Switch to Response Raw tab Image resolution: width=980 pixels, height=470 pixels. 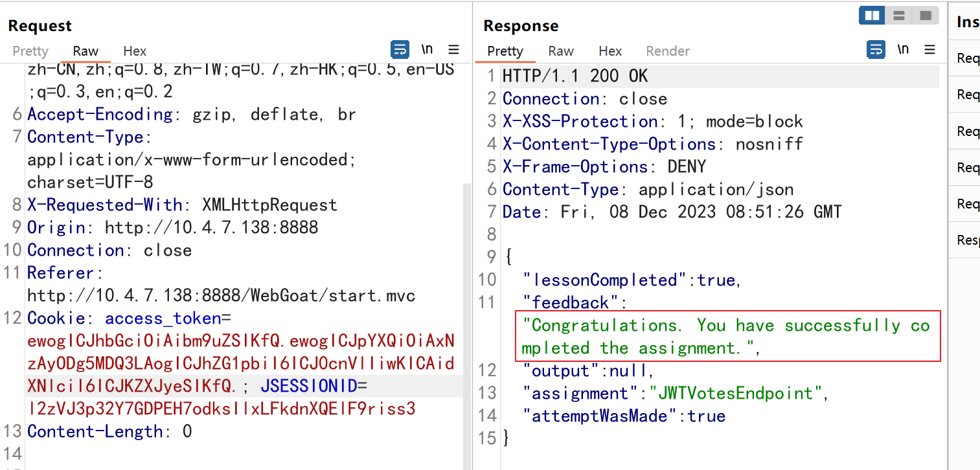(561, 51)
